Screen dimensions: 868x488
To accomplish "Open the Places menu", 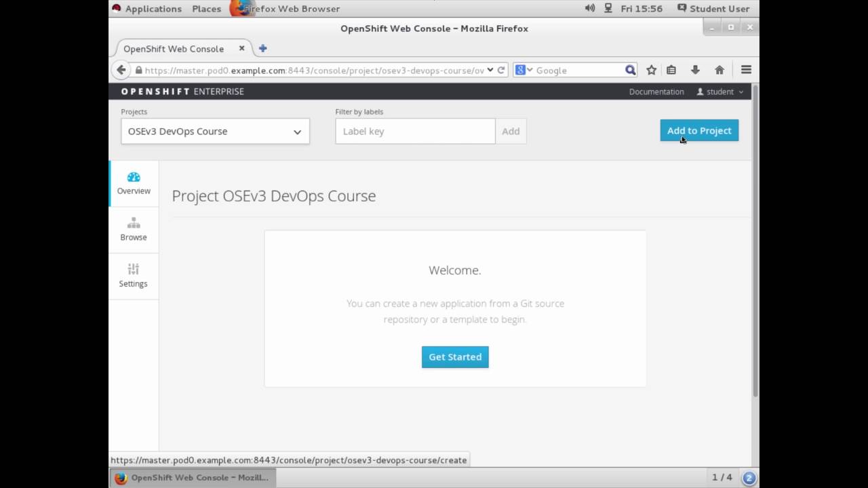I will point(206,8).
